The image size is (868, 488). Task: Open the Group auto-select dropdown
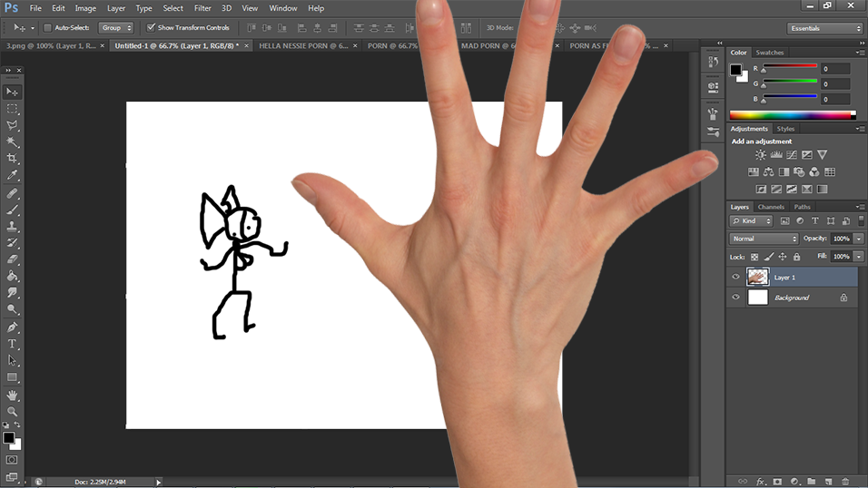pyautogui.click(x=116, y=28)
